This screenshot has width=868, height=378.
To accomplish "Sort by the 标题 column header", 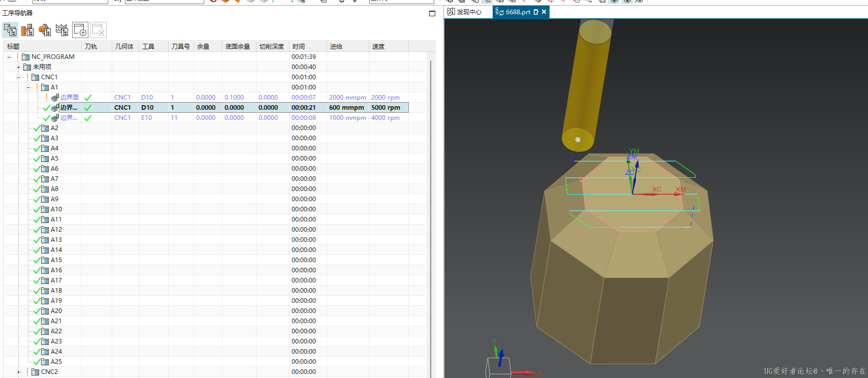I will tap(43, 47).
